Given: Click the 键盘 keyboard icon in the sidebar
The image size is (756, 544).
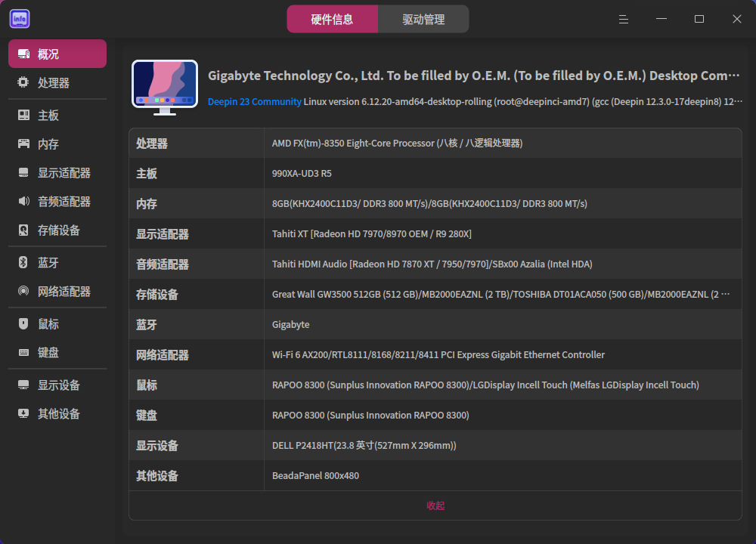Looking at the screenshot, I should (23, 352).
